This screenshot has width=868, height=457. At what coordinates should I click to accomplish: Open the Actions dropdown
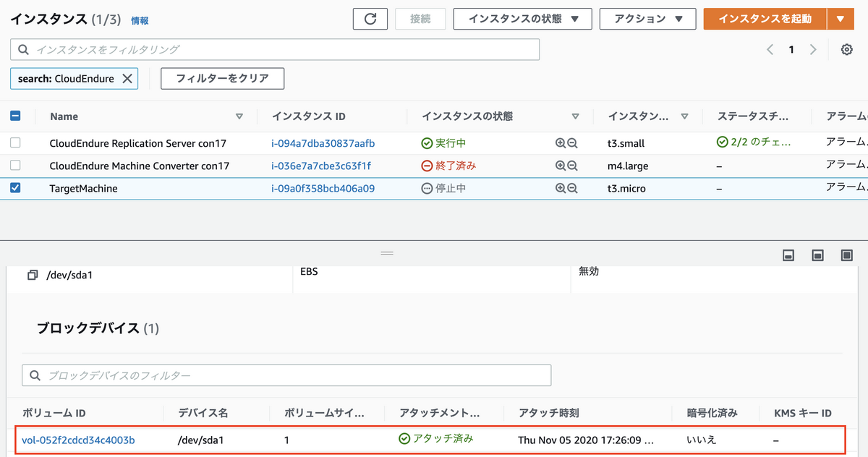click(x=648, y=19)
